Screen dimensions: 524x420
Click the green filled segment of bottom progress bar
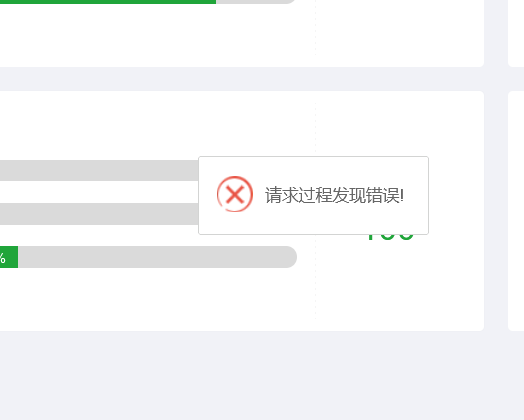(x=9, y=257)
